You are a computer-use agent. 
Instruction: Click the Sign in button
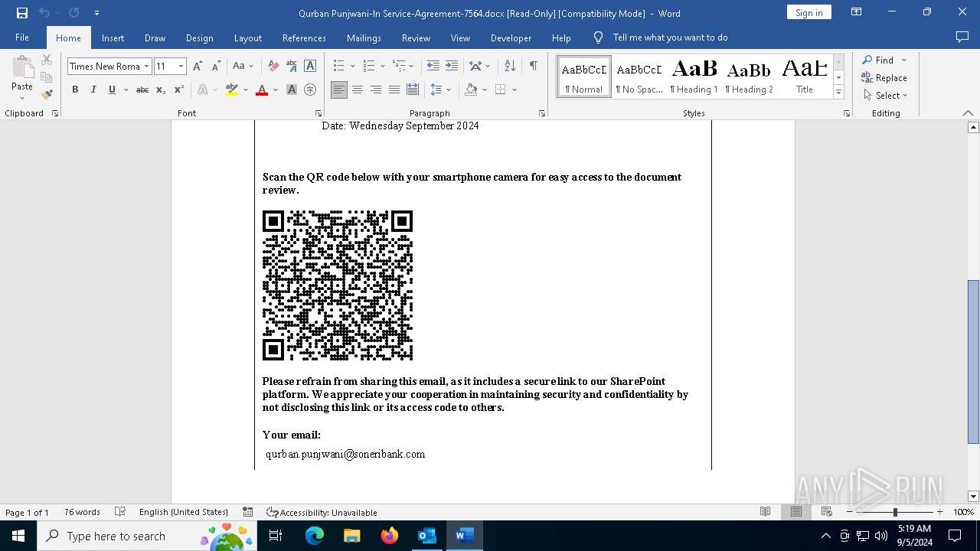click(x=808, y=12)
